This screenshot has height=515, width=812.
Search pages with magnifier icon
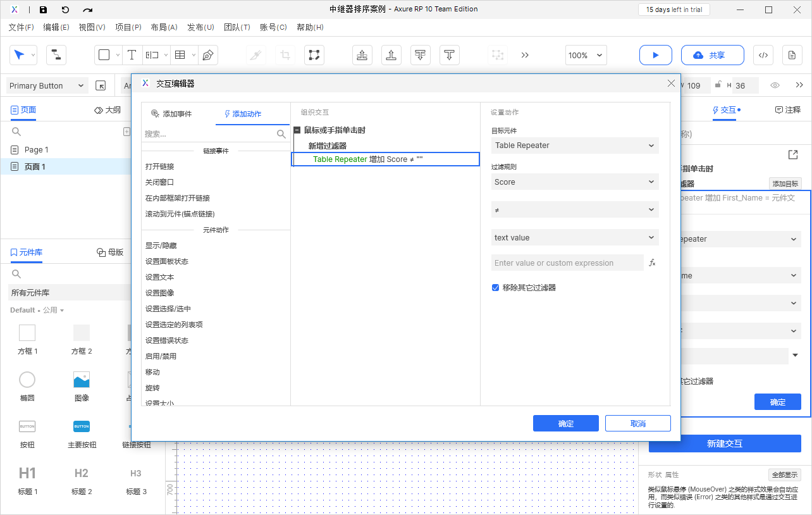tap(16, 132)
